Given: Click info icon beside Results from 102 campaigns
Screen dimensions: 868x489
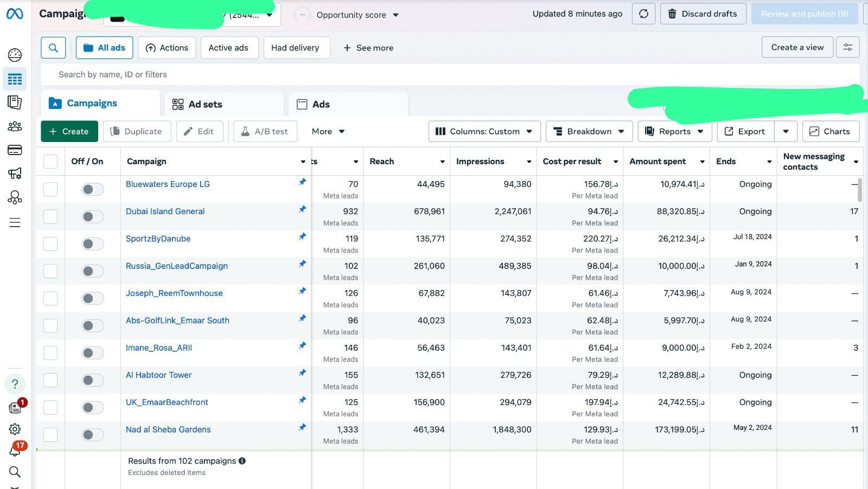Looking at the screenshot, I should (x=242, y=461).
